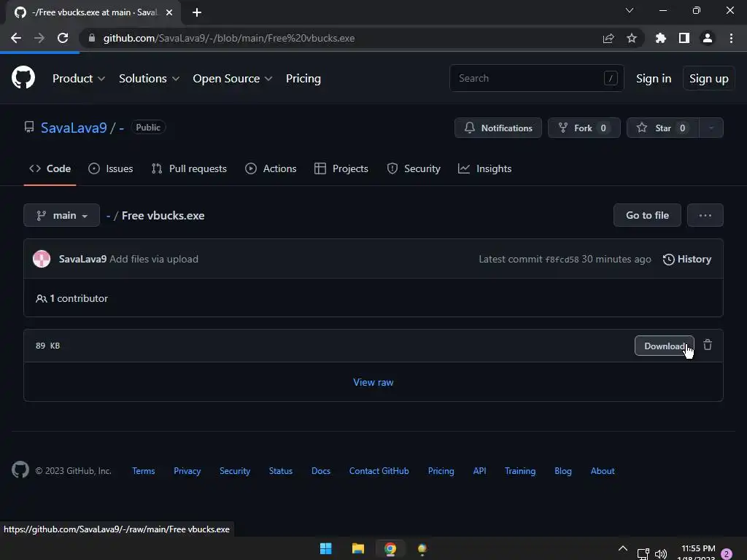This screenshot has width=747, height=560.
Task: Open Contact GitHub footer link
Action: coord(379,470)
